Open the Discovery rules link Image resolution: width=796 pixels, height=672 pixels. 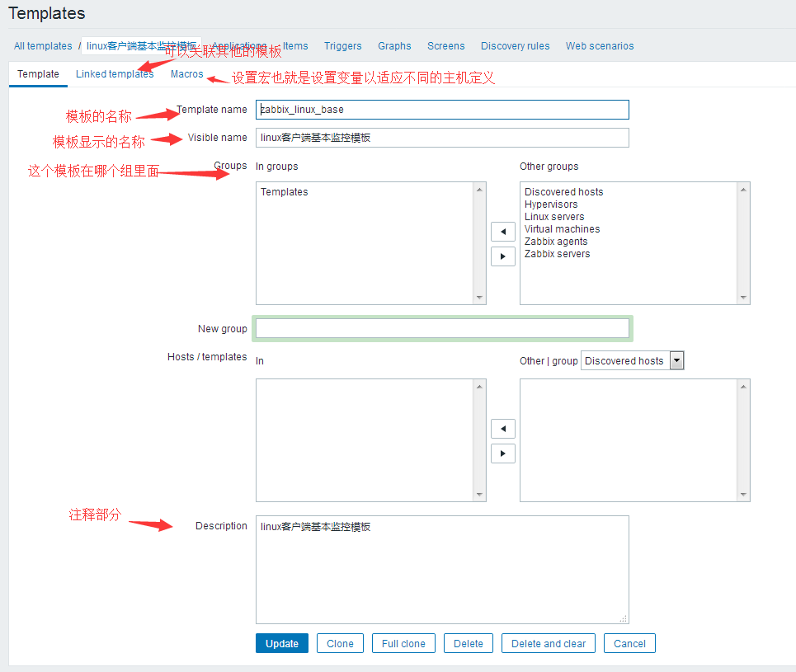point(515,46)
